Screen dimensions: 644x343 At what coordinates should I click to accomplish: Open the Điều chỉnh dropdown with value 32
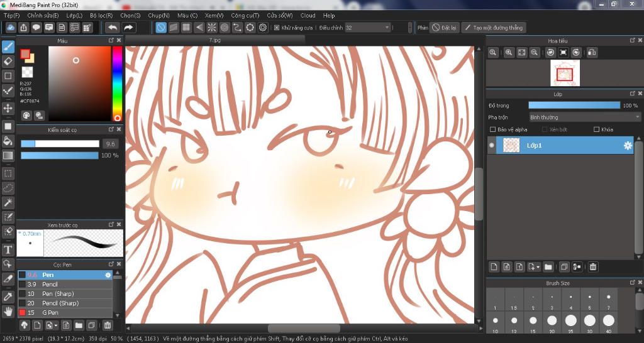pos(367,28)
